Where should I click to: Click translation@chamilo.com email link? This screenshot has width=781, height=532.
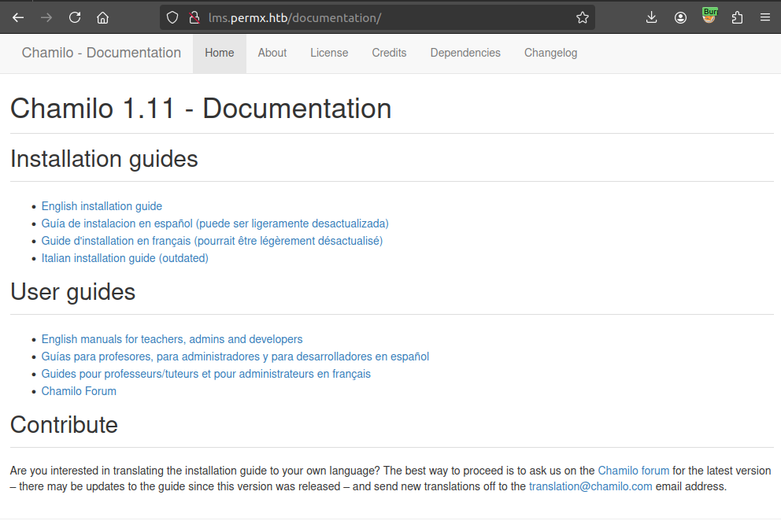(590, 486)
